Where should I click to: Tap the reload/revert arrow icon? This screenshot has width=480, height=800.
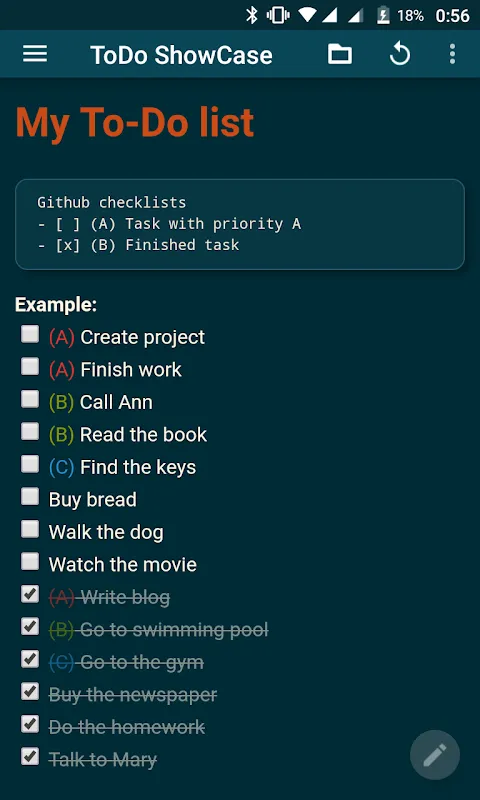click(400, 54)
